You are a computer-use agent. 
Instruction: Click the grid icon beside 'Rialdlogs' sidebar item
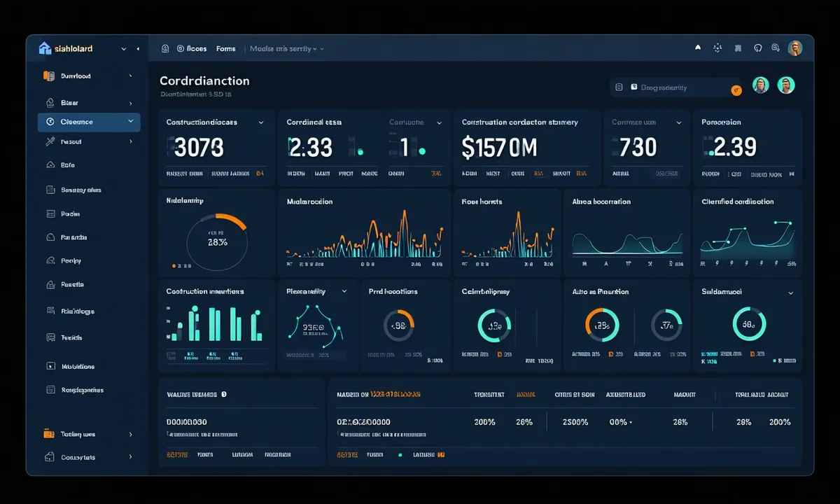(x=50, y=311)
